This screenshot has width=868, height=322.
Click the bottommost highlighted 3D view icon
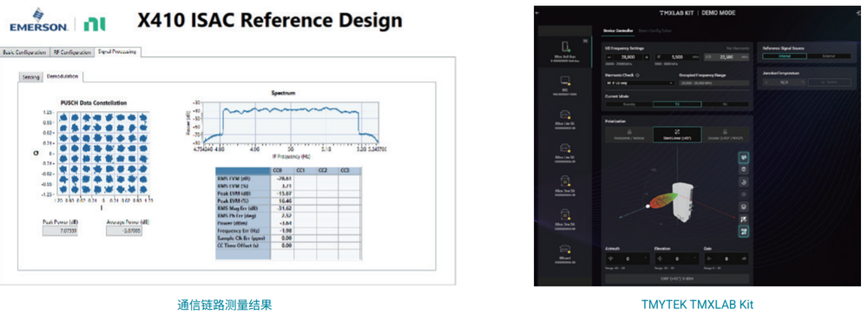click(744, 232)
